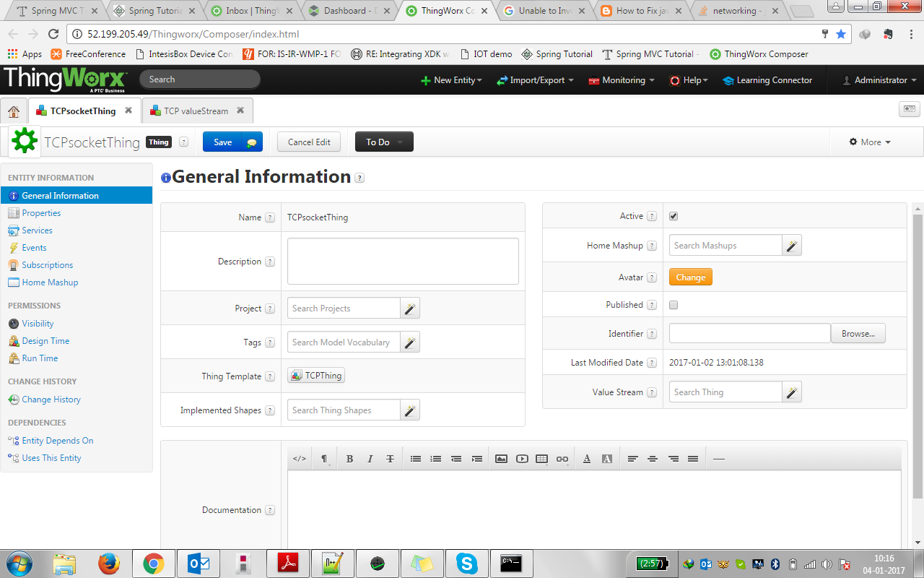
Task: Click the HTML source code editor icon
Action: pos(300,459)
